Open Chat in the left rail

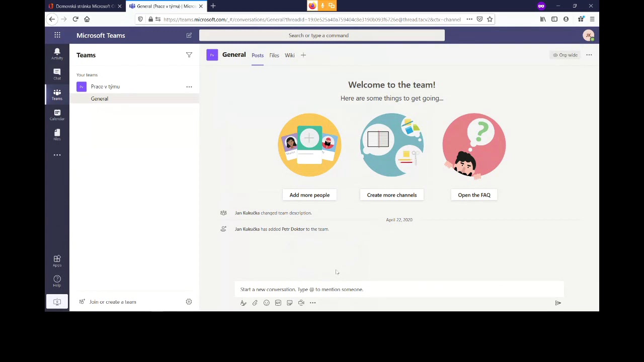[57, 74]
